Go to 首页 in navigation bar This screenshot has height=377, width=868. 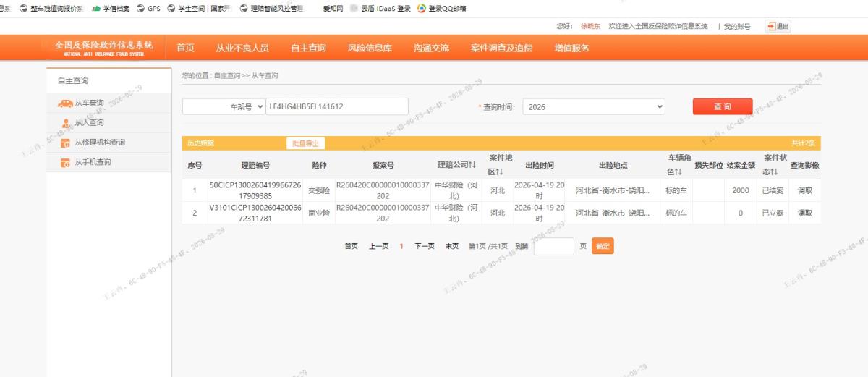coord(185,48)
